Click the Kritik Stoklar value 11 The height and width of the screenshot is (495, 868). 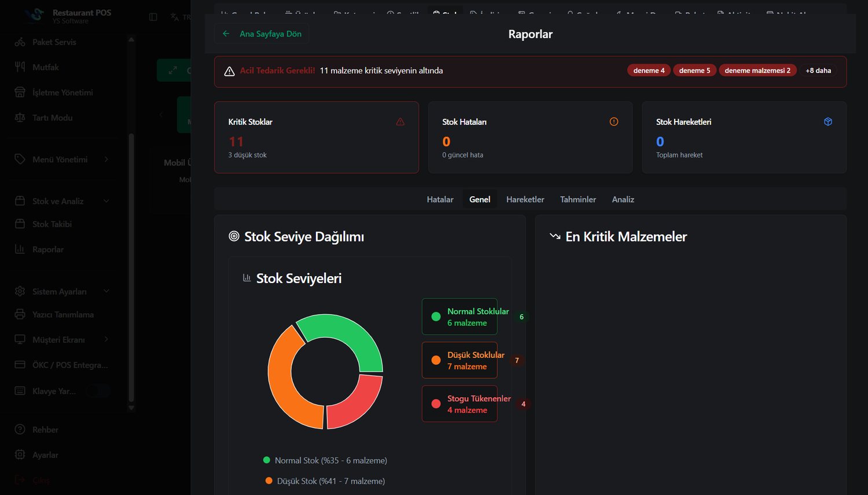click(236, 141)
